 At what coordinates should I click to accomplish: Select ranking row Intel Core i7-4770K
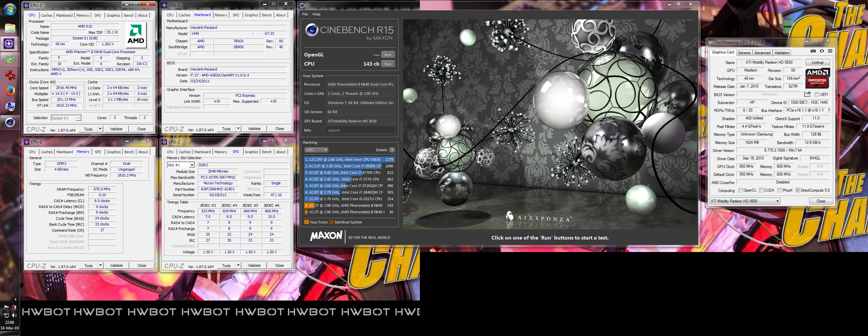349,173
